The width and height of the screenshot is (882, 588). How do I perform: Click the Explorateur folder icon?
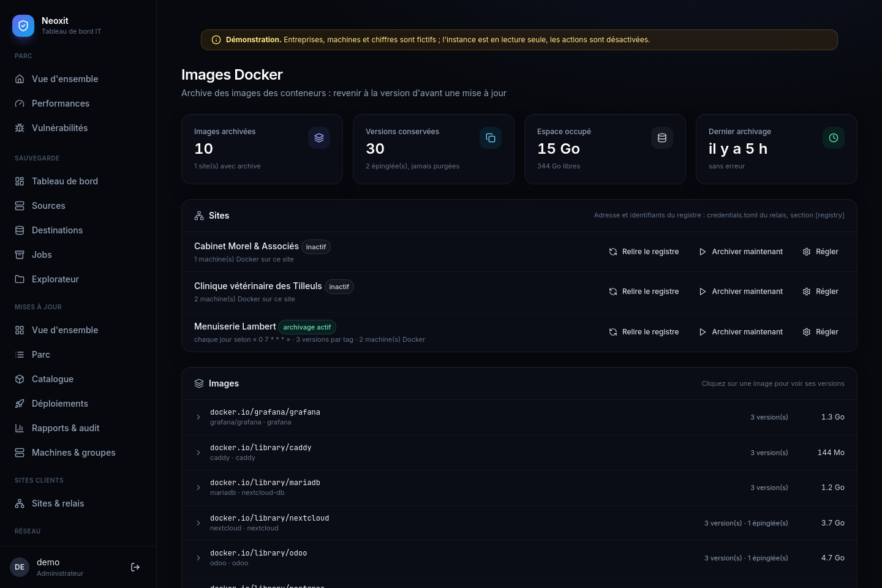[x=20, y=279]
